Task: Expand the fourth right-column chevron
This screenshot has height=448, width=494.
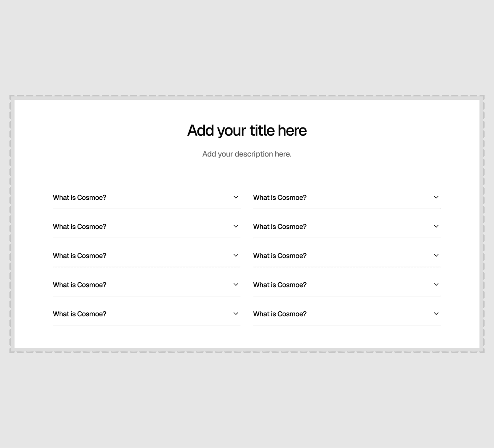Action: [436, 284]
